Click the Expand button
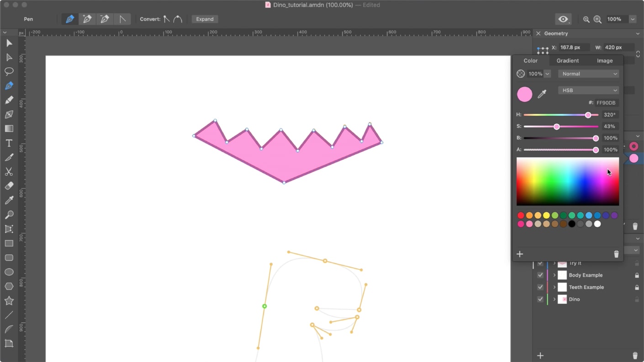 205,19
